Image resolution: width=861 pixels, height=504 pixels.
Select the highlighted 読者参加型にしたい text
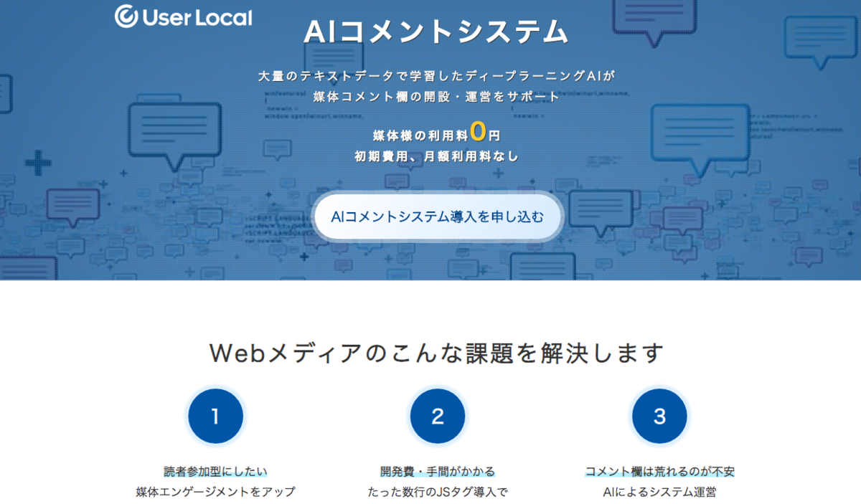click(215, 470)
